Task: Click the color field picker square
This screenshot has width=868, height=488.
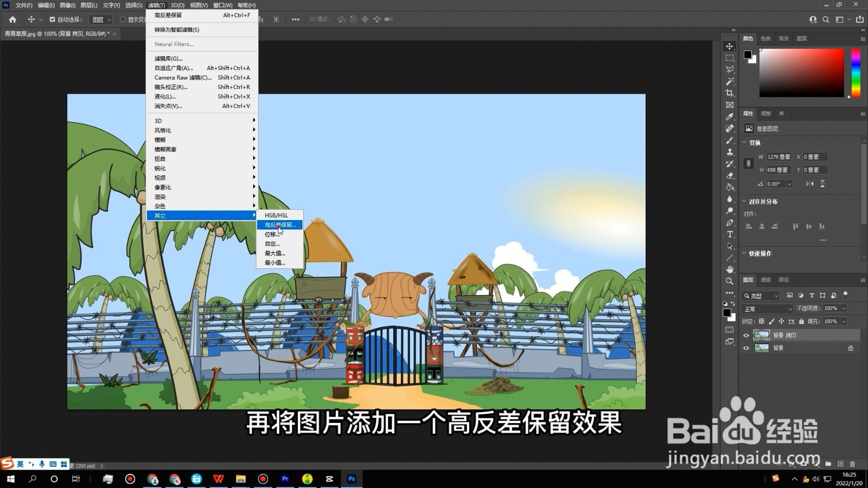Action: (801, 73)
